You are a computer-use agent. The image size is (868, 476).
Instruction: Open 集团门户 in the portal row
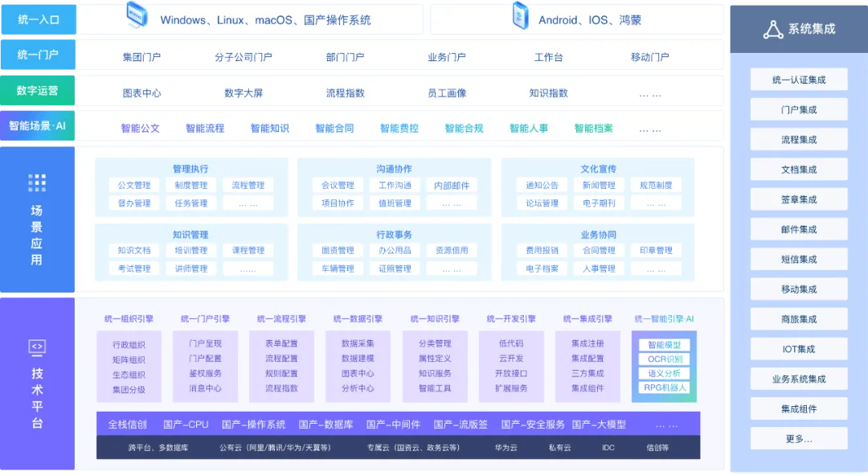[141, 57]
